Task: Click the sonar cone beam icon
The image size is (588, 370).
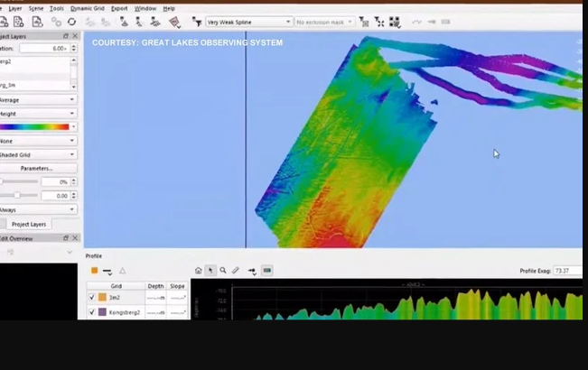Action: coord(124,22)
